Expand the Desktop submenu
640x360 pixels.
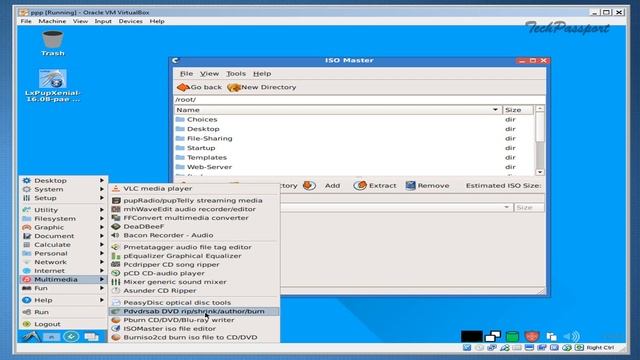63,180
